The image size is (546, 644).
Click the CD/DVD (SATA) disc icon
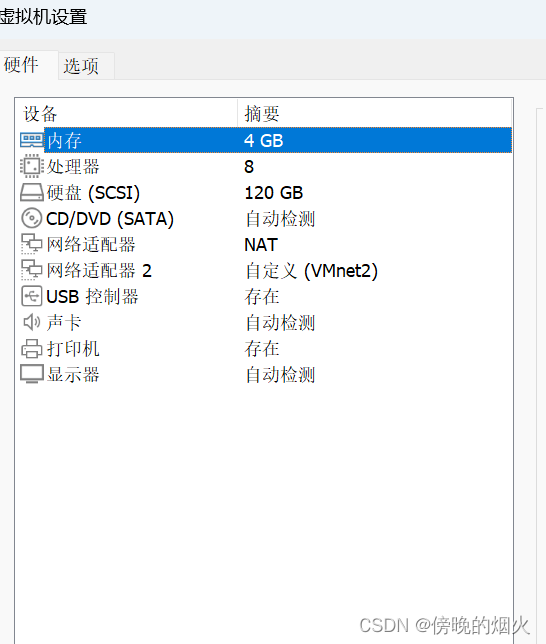point(32,218)
